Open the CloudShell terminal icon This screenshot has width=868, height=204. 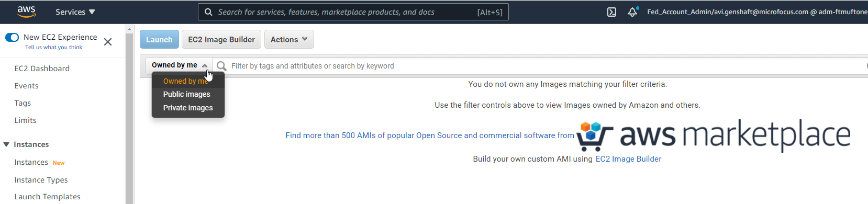[611, 12]
